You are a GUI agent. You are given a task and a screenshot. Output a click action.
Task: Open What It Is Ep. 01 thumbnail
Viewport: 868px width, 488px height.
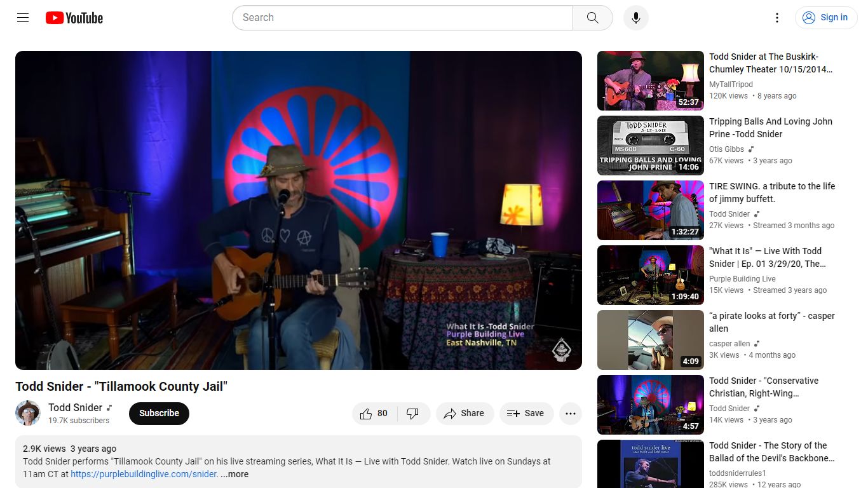[651, 275]
